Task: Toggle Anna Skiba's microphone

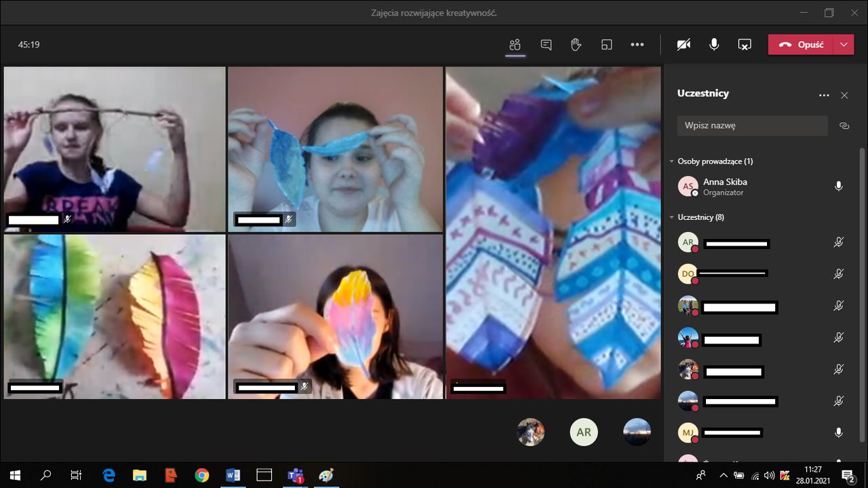Action: 838,186
